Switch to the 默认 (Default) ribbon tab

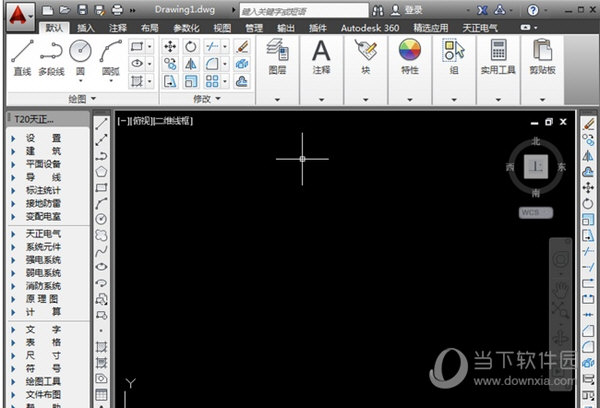click(54, 28)
